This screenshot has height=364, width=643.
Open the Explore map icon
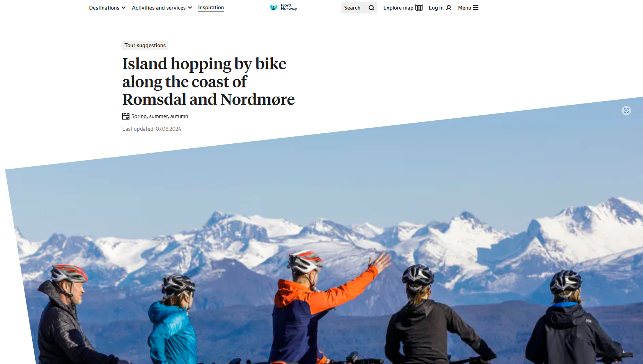(419, 8)
